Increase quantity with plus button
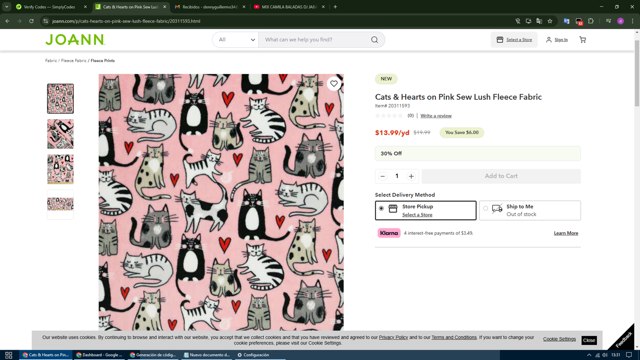Screen dimensions: 640x360 pyautogui.click(x=411, y=176)
